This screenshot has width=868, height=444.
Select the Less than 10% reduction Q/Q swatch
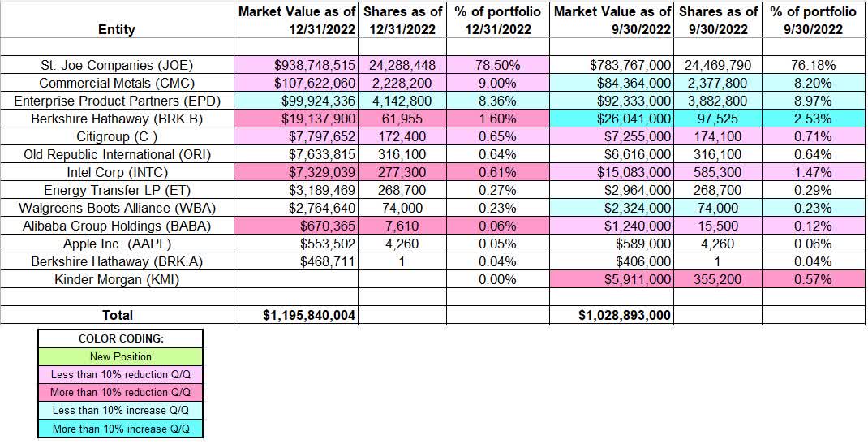click(x=121, y=374)
